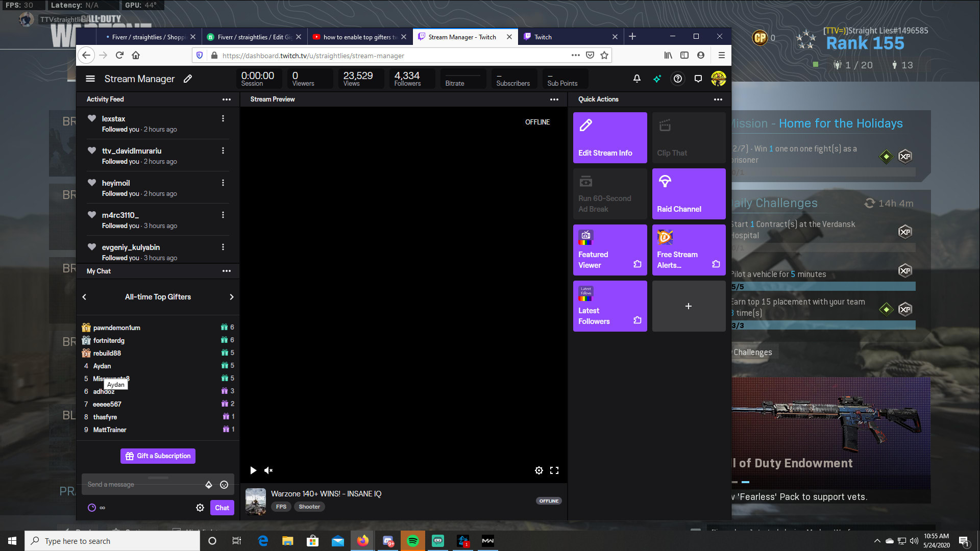Open File Explorer from the taskbar

288,541
